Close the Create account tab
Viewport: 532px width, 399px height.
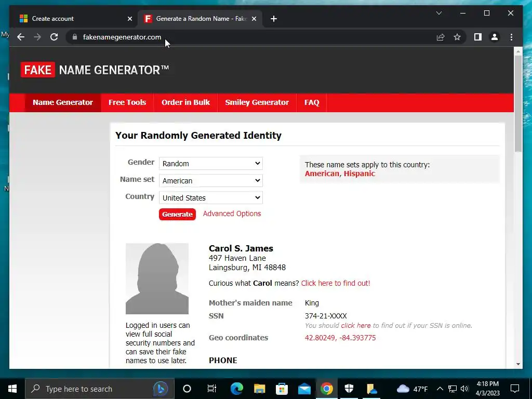(129, 19)
